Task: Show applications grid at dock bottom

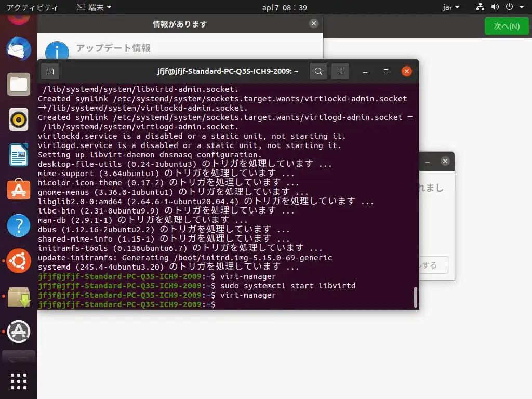Action: 19,381
